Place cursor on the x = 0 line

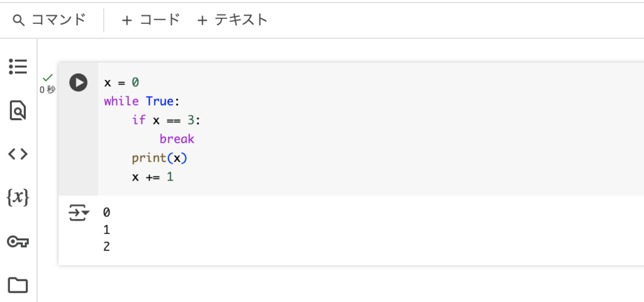(121, 82)
